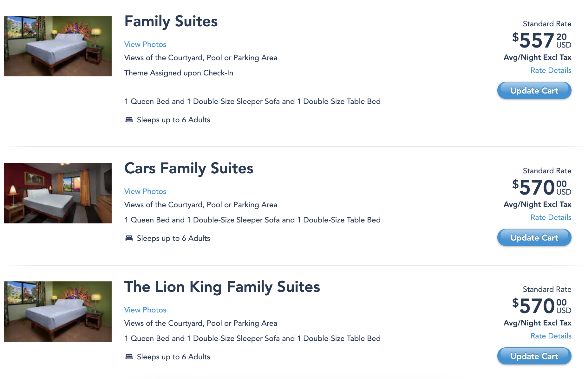
Task: Open The Lion King Suites room thumbnail
Action: pos(58,312)
